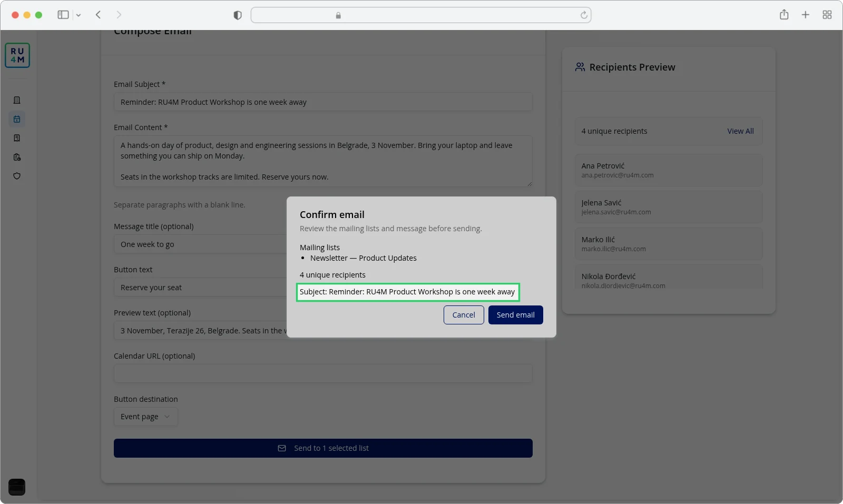This screenshot has width=843, height=504.
Task: Click View All recipients link
Action: pos(740,131)
